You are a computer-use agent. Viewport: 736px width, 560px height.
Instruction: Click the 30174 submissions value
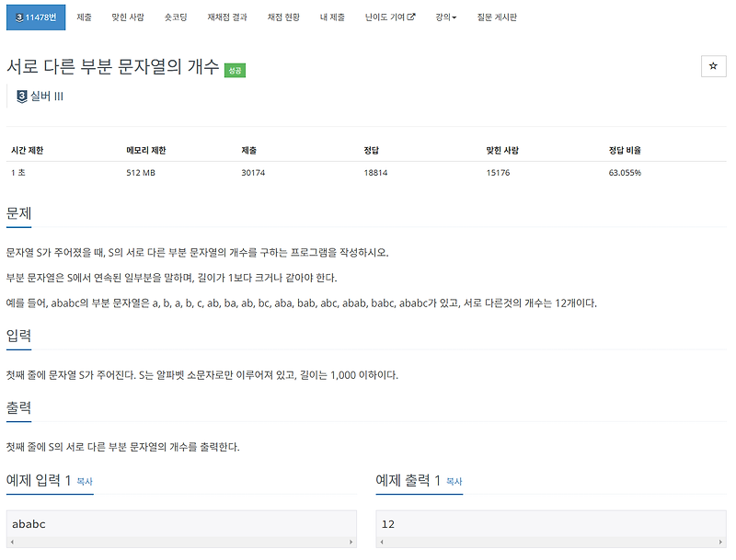253,173
